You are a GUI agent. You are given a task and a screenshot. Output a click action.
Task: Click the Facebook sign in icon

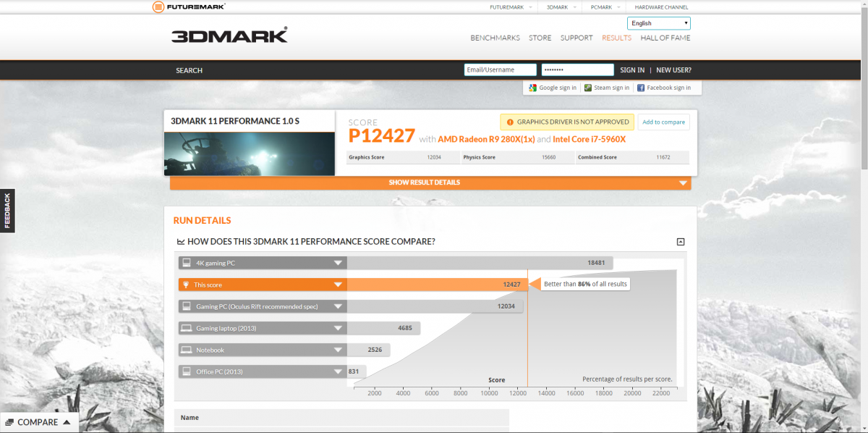coord(641,88)
